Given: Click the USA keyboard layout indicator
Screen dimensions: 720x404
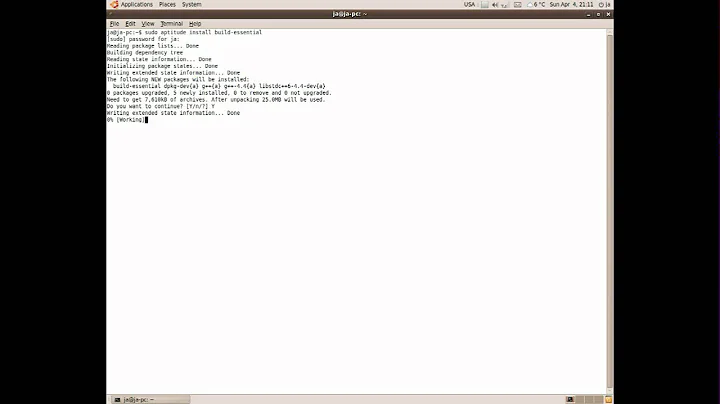Looking at the screenshot, I should [469, 4].
